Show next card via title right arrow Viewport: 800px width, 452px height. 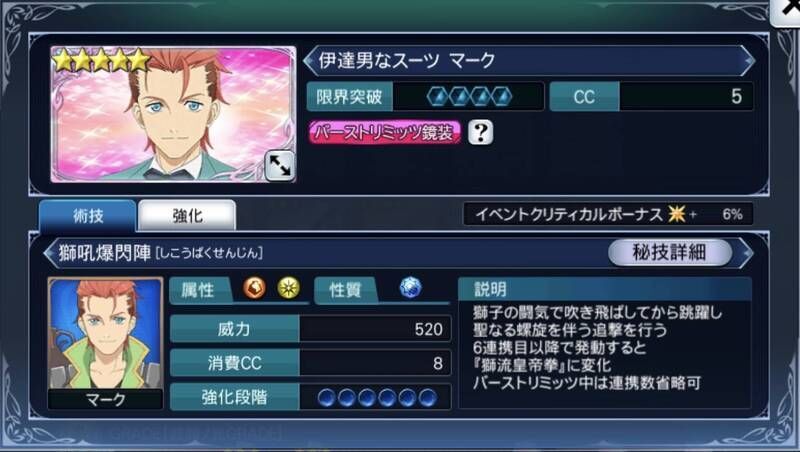748,61
